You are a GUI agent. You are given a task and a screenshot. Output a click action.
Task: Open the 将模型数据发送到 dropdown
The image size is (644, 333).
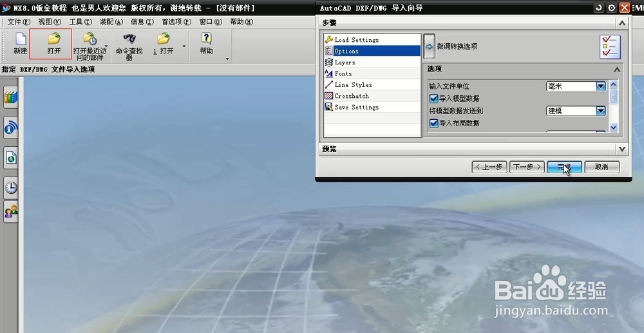(x=576, y=111)
